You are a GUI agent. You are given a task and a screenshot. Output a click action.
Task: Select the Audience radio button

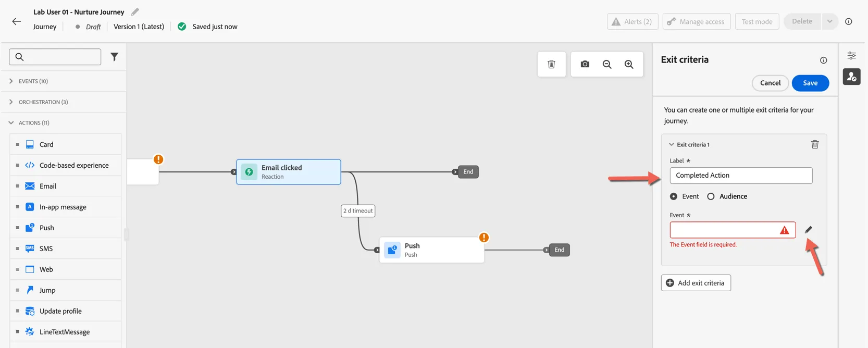coord(711,196)
